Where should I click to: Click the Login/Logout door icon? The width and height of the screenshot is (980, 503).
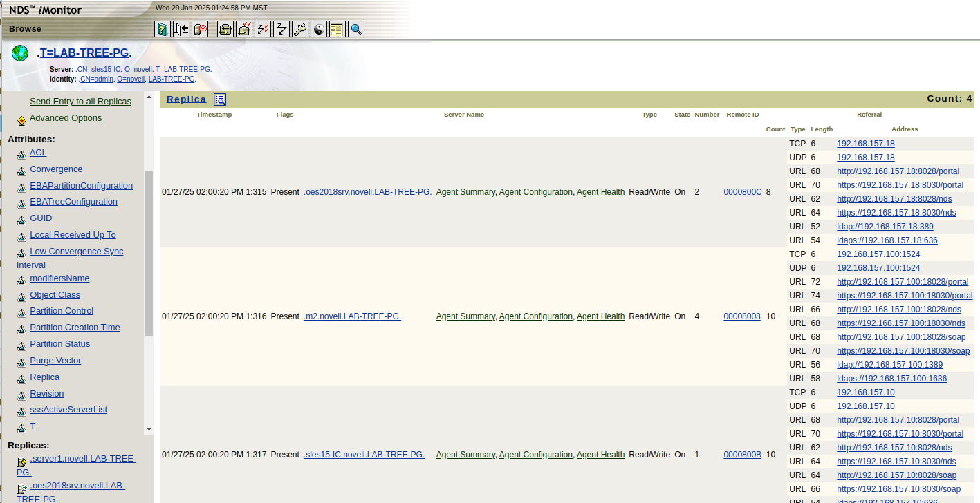(181, 29)
